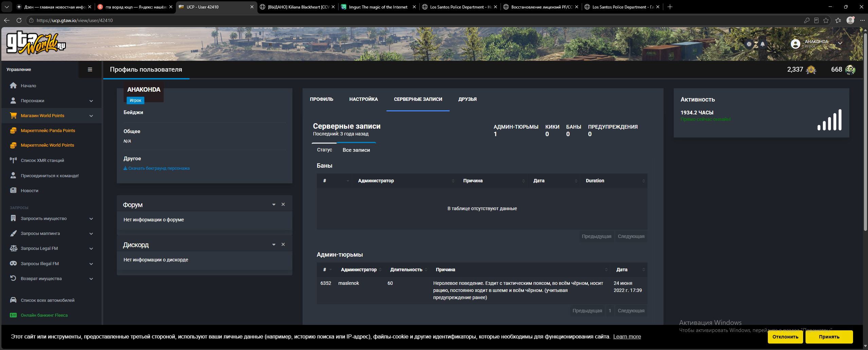The image size is (868, 350).
Task: Open the notifications bell icon
Action: click(762, 44)
